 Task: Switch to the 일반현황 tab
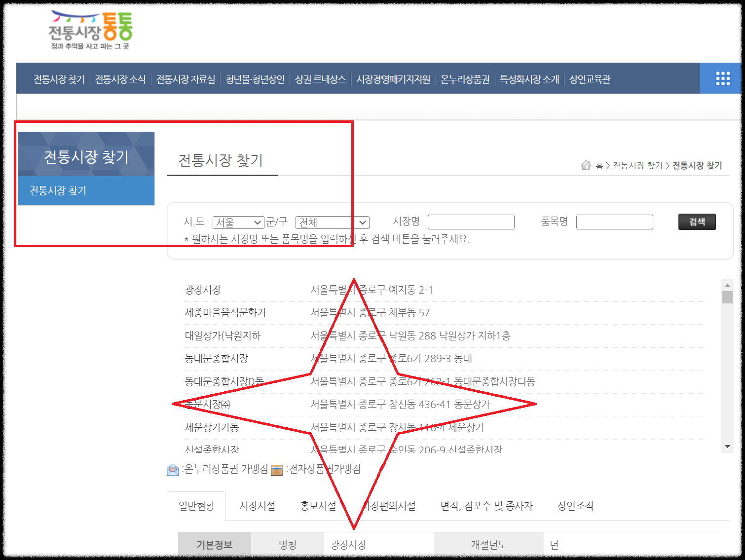[196, 506]
